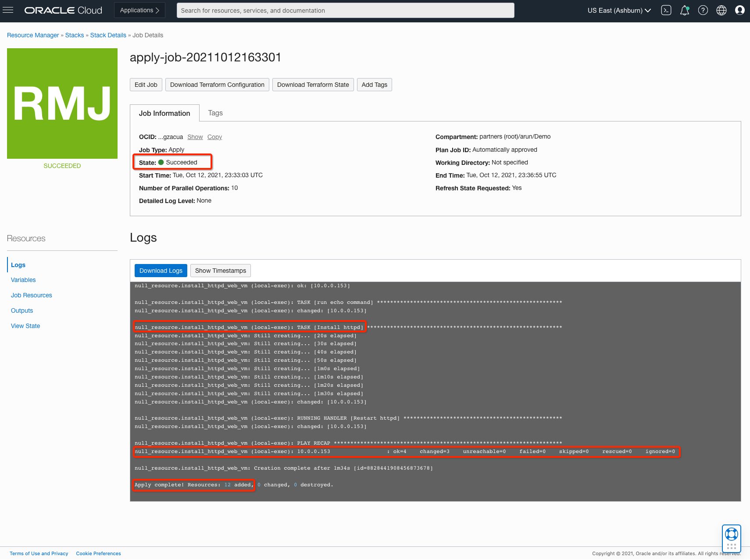The height and width of the screenshot is (560, 750).
Task: Click the SUCCEEDED label under the badge
Action: [x=62, y=166]
